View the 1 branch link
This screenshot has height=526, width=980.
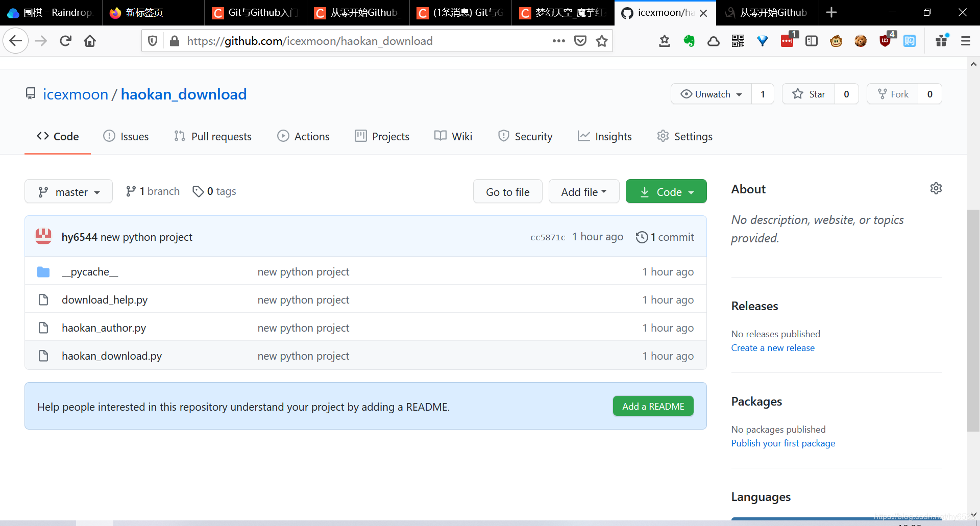coord(153,191)
